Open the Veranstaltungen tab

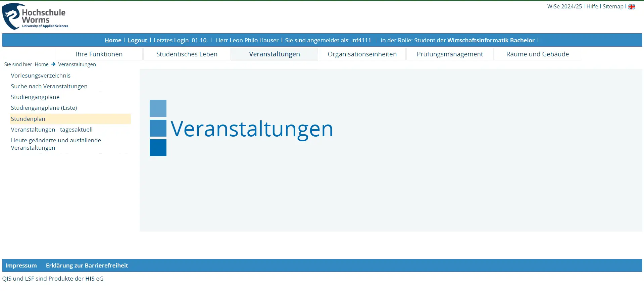point(274,54)
